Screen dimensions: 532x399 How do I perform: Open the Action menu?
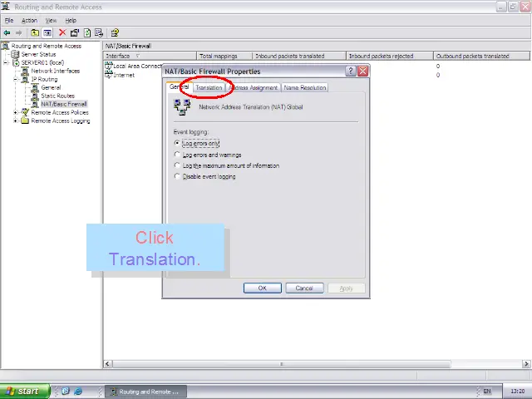30,20
